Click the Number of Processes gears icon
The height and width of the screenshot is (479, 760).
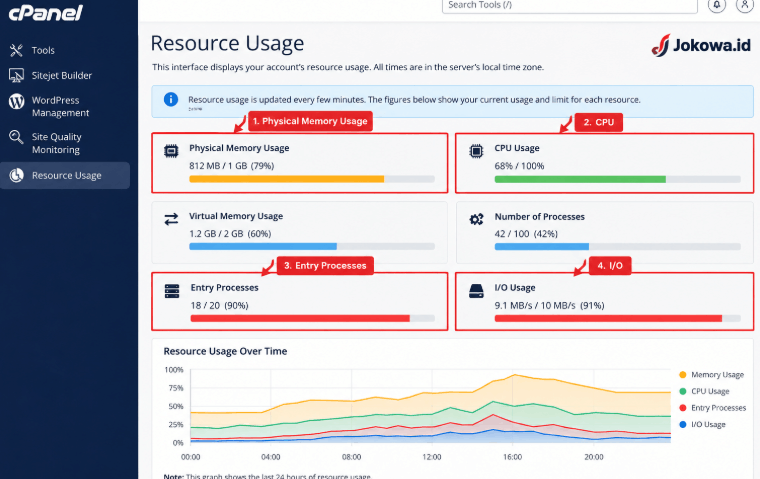click(476, 220)
